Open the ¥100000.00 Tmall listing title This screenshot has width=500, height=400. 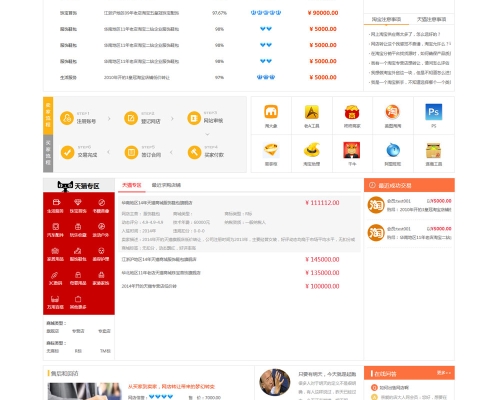pyautogui.click(x=149, y=286)
